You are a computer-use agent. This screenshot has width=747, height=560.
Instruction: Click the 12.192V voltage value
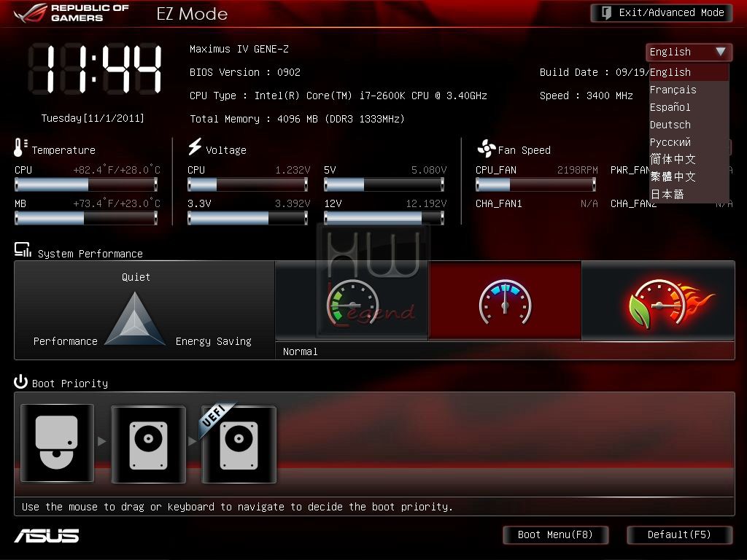[x=426, y=204]
